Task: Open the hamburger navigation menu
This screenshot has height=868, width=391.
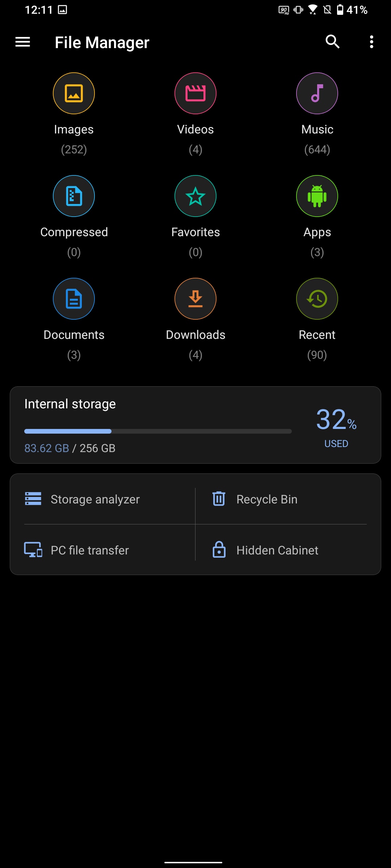Action: 22,42
